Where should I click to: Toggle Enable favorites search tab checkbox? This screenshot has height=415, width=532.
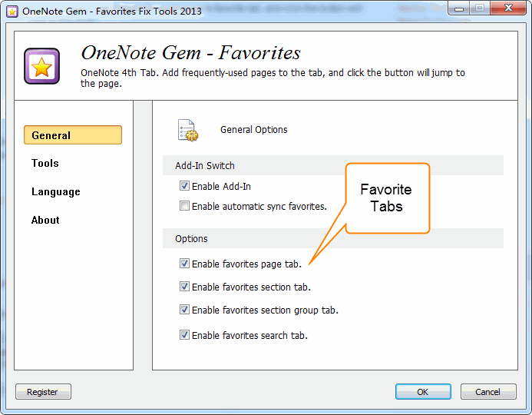coord(184,335)
